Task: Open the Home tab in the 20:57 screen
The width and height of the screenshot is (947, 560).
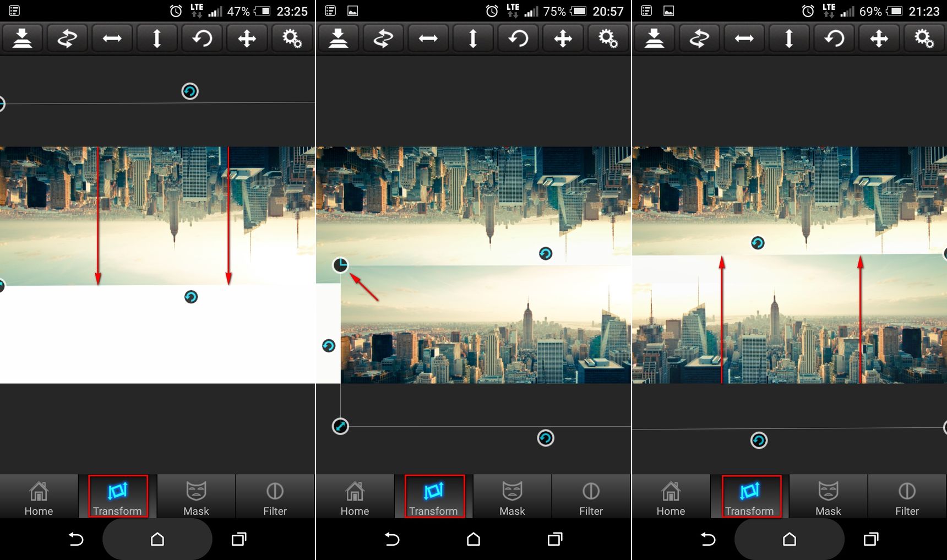Action: click(355, 497)
